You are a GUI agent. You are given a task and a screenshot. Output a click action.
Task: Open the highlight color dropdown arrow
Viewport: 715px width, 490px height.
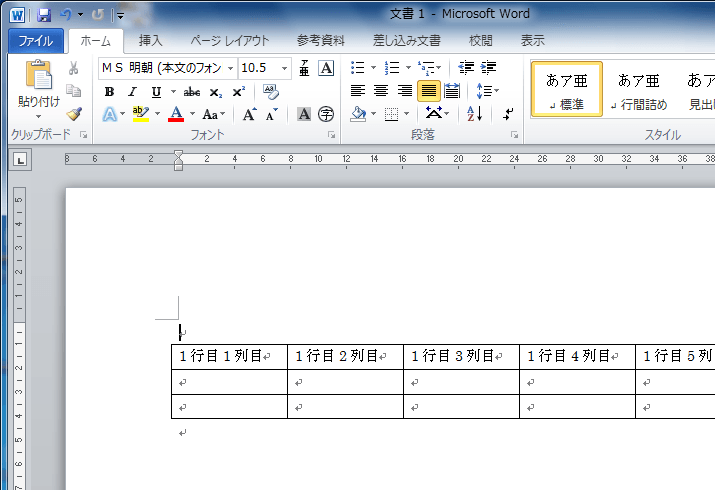pos(157,114)
